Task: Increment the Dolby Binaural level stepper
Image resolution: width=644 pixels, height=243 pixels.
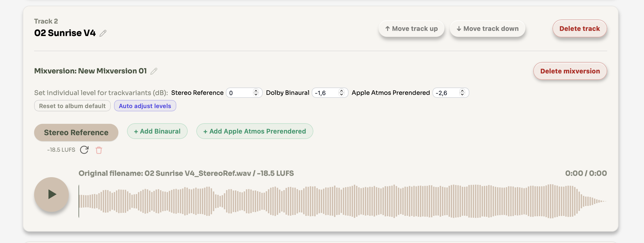Action: [341, 91]
